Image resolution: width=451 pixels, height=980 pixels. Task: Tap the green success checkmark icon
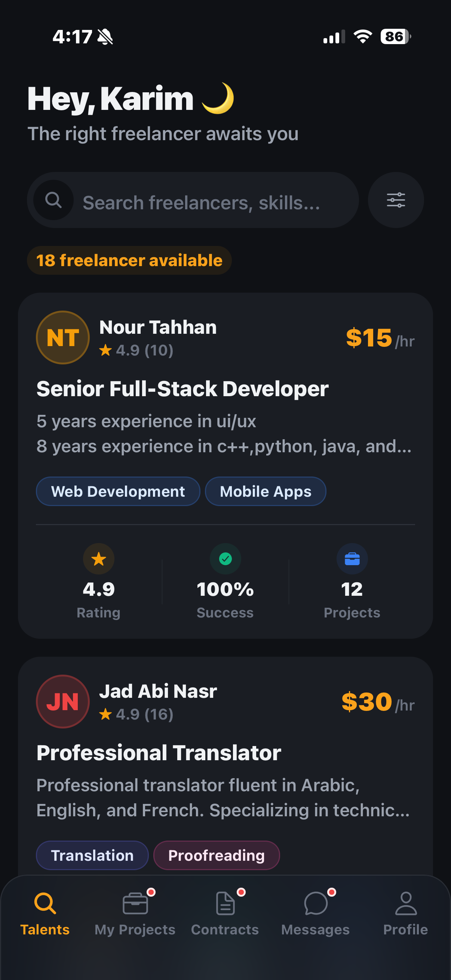225,559
